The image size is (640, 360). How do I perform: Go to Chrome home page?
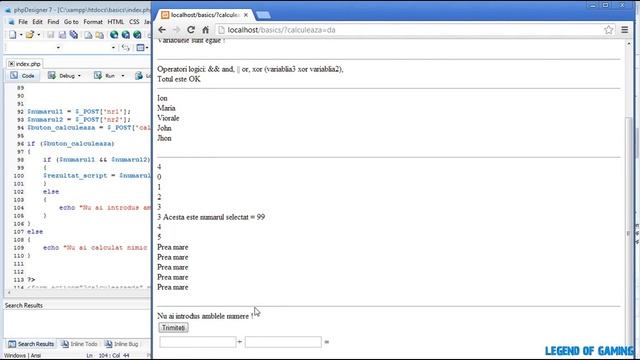(205, 30)
